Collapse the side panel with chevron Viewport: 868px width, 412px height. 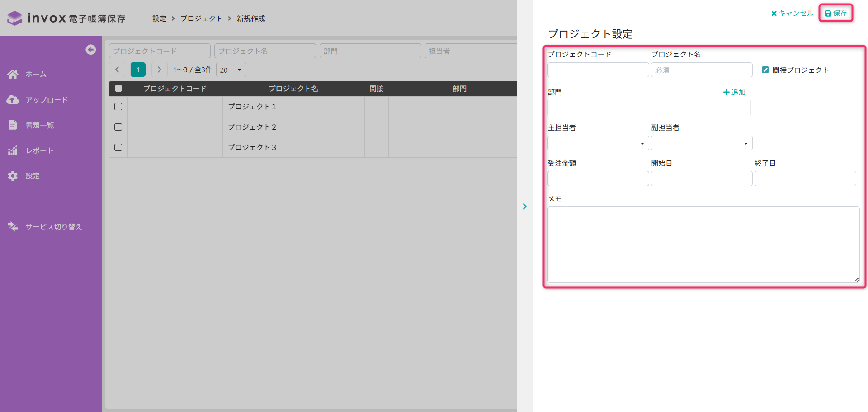(x=524, y=206)
